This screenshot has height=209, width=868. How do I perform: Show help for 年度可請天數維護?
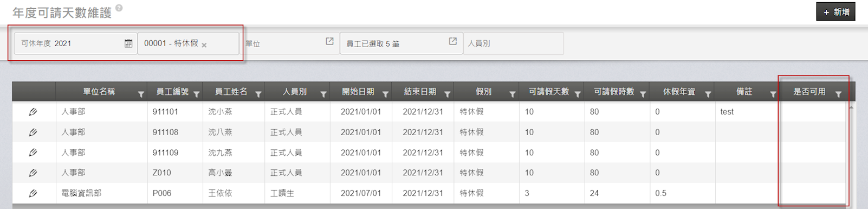click(119, 8)
